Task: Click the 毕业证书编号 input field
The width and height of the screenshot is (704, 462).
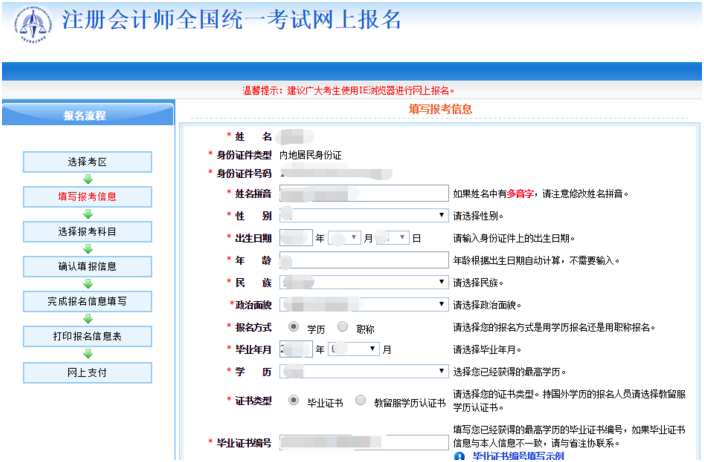Action: click(x=364, y=442)
